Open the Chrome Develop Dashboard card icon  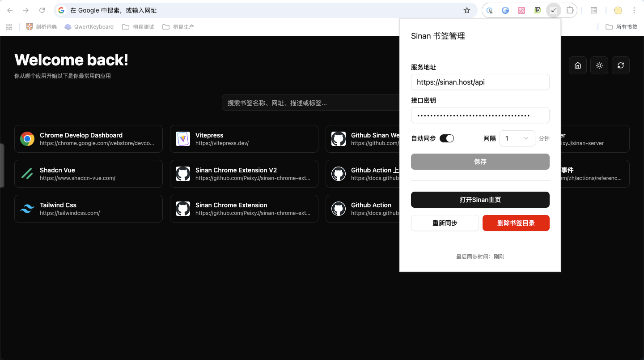coord(27,139)
